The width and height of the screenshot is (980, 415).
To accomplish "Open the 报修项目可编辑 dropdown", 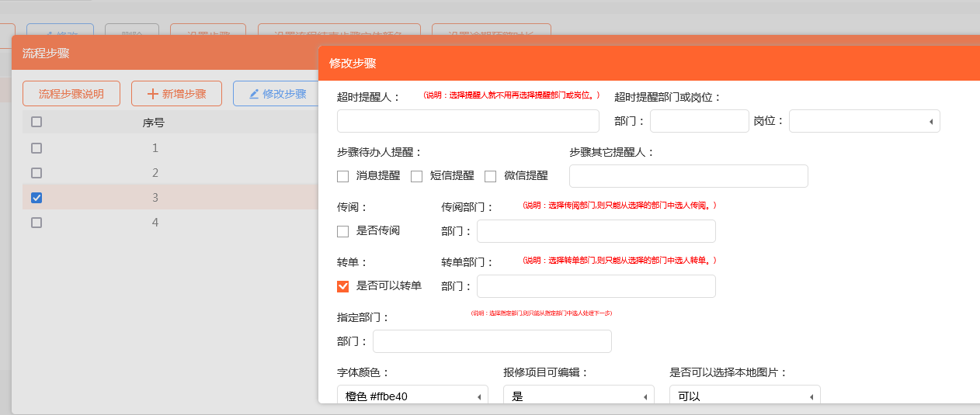I will [x=579, y=396].
